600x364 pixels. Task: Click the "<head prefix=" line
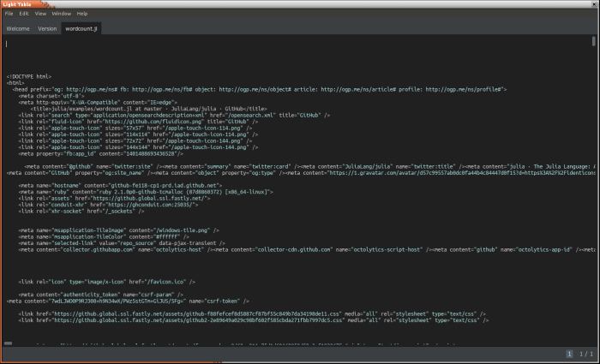[x=260, y=89]
